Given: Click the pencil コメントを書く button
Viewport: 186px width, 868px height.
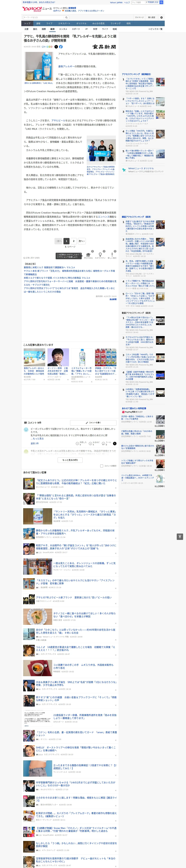Looking at the screenshot, I should tap(93, 423).
